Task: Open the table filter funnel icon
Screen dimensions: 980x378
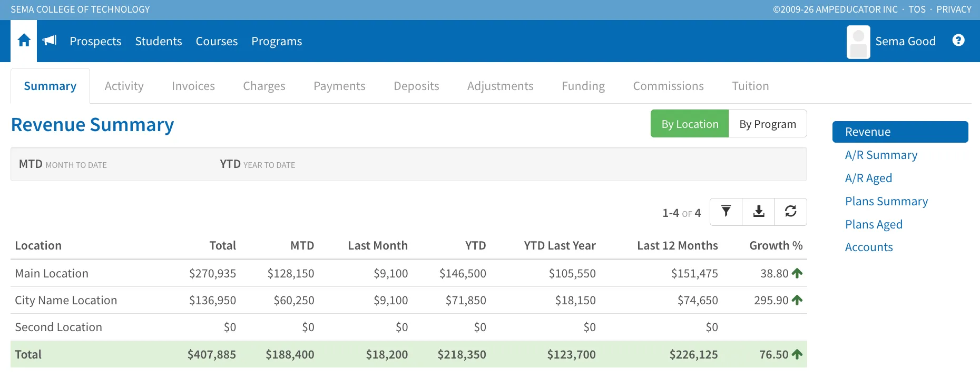Action: [726, 212]
